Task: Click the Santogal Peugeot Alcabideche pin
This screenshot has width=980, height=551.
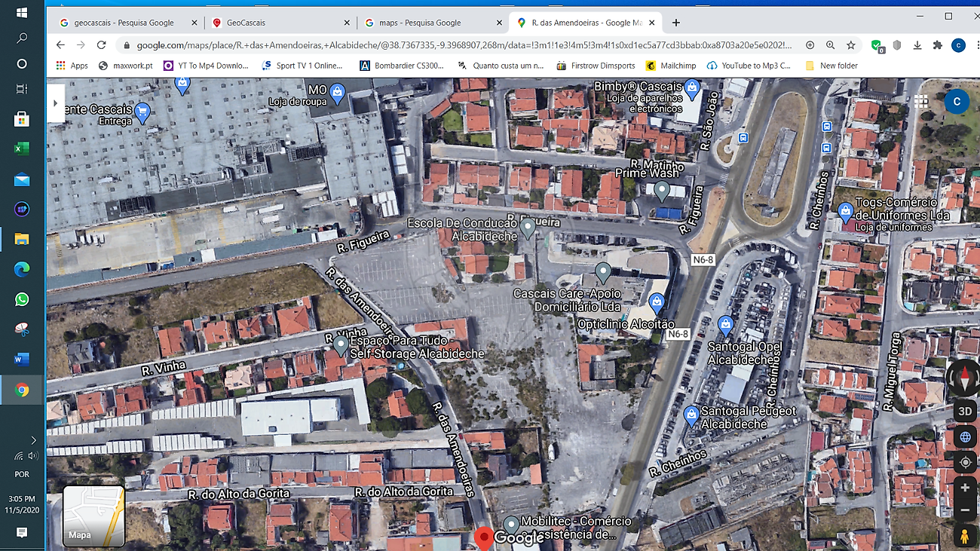Action: [x=691, y=415]
